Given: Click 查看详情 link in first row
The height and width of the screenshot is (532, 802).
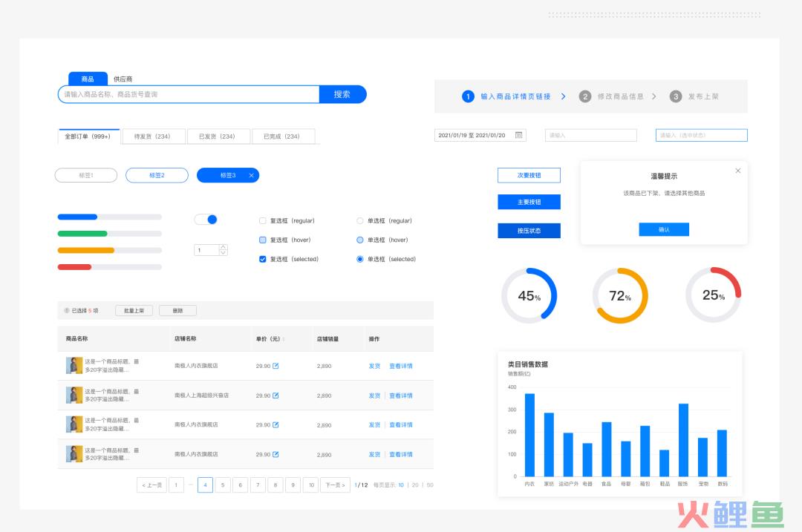Looking at the screenshot, I should [x=401, y=366].
